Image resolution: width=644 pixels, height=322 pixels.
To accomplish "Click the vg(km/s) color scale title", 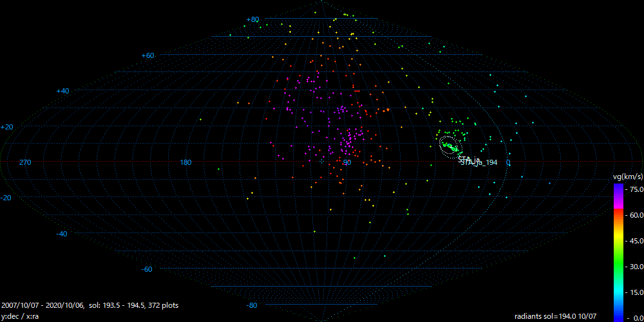I will click(x=627, y=176).
